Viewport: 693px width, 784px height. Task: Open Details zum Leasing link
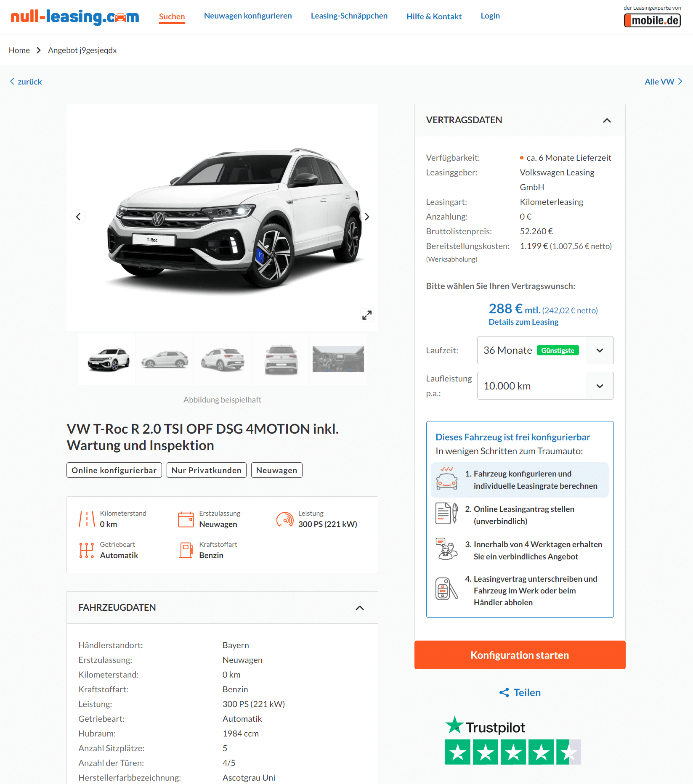(523, 322)
